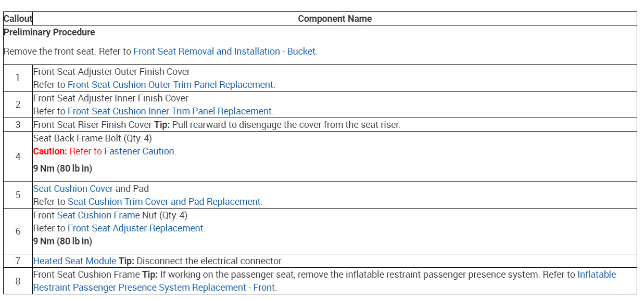Open the Front Seat Adjuster Replacement link
This screenshot has width=644, height=299.
click(135, 228)
